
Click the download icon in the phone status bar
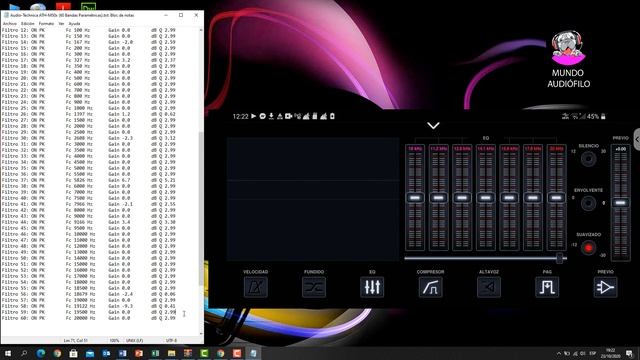[x=271, y=116]
